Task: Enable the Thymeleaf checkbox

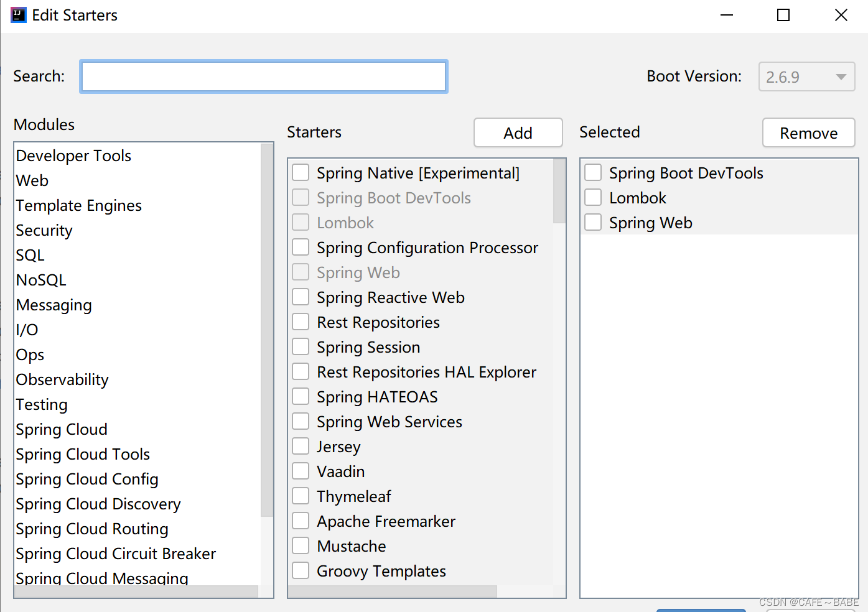Action: (x=301, y=496)
